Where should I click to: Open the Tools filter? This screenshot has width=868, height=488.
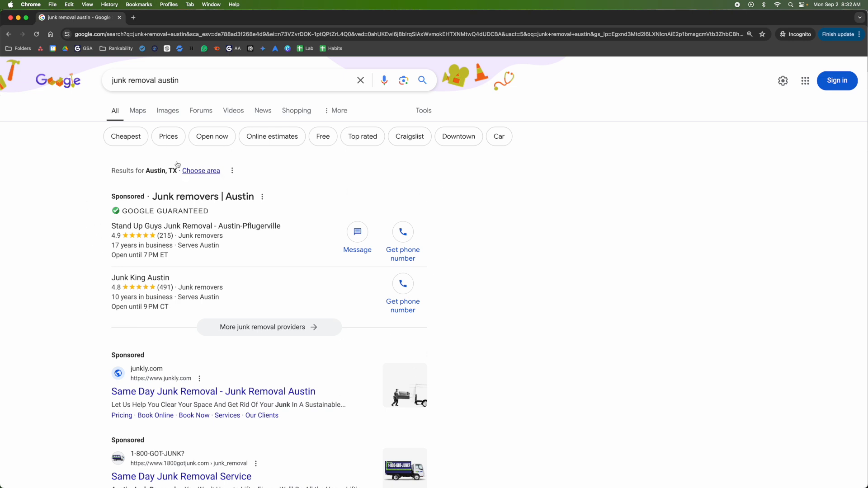point(424,111)
